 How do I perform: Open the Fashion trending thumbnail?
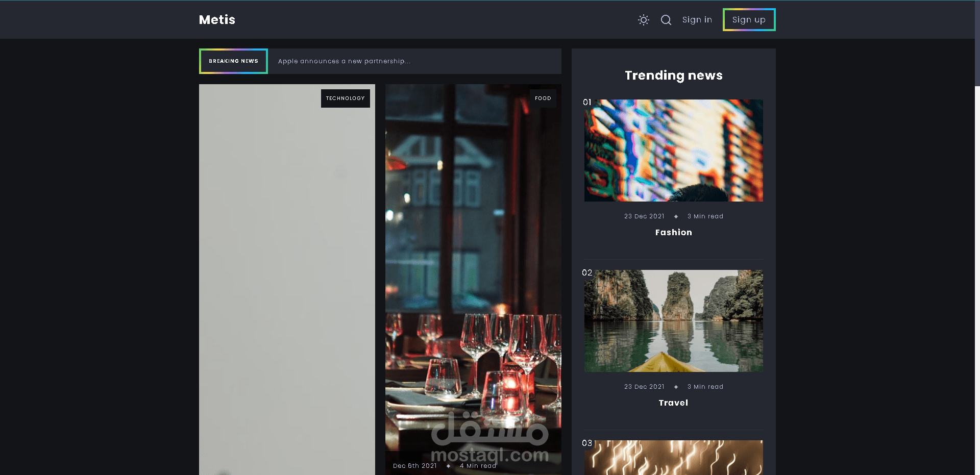(674, 151)
